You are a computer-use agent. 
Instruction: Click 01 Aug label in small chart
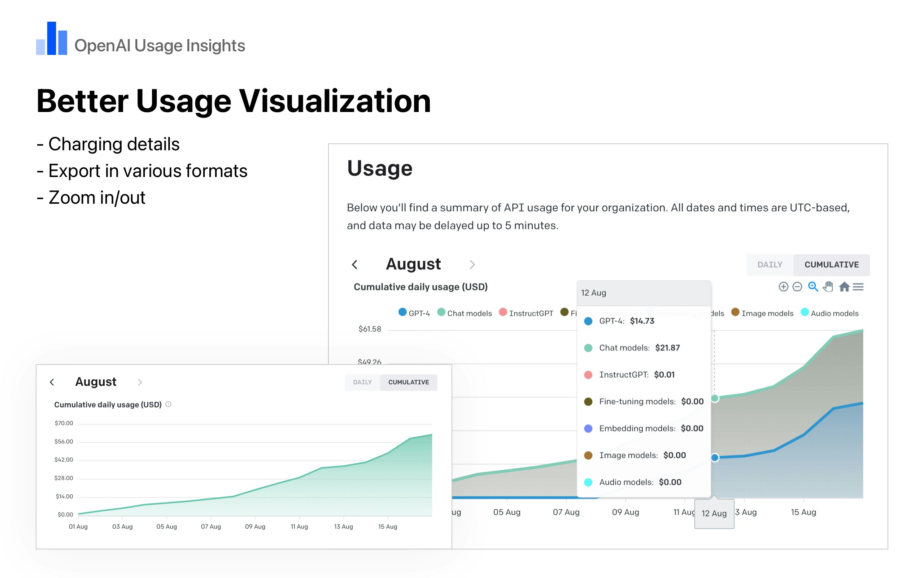tap(78, 527)
